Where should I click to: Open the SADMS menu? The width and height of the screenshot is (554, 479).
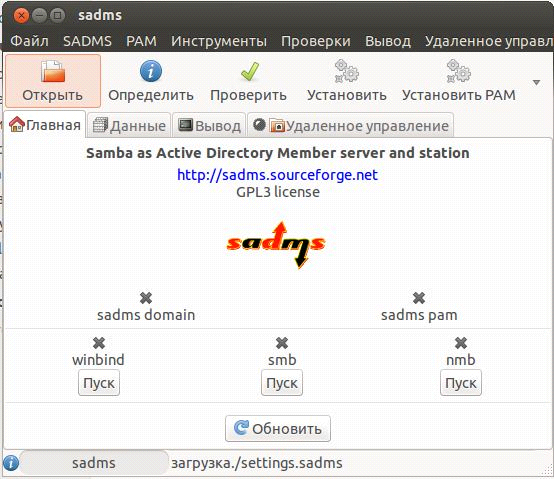(87, 41)
